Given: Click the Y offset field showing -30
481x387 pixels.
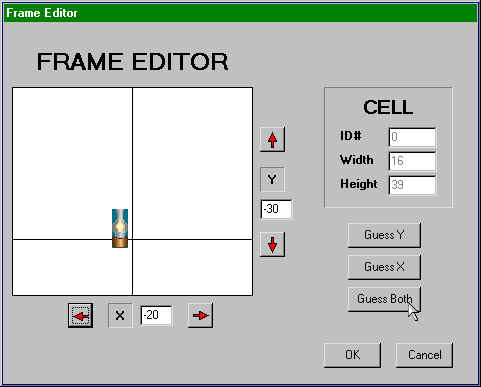Looking at the screenshot, I should coord(276,209).
